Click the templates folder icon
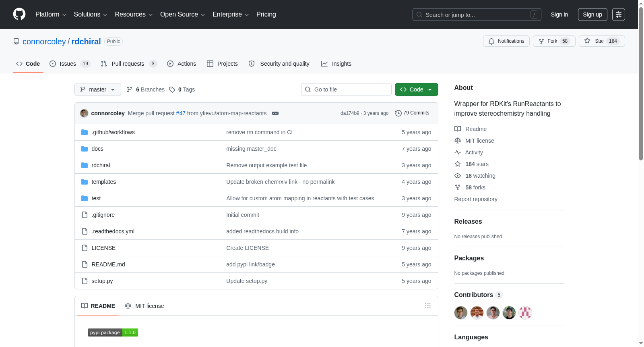The image size is (644, 347). tap(85, 182)
